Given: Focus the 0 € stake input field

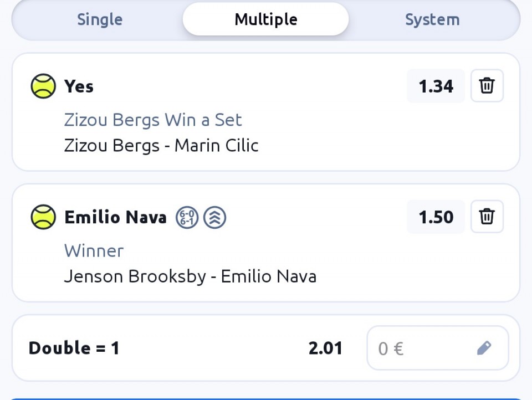Looking at the screenshot, I should 421,348.
